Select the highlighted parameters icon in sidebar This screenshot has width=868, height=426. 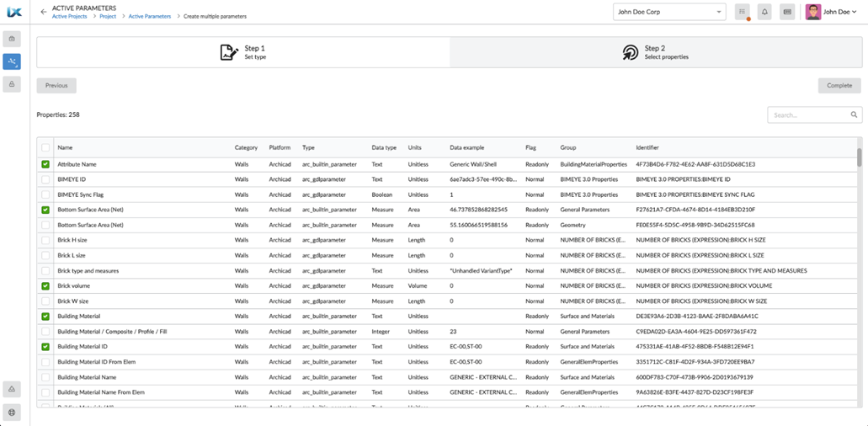(x=12, y=61)
